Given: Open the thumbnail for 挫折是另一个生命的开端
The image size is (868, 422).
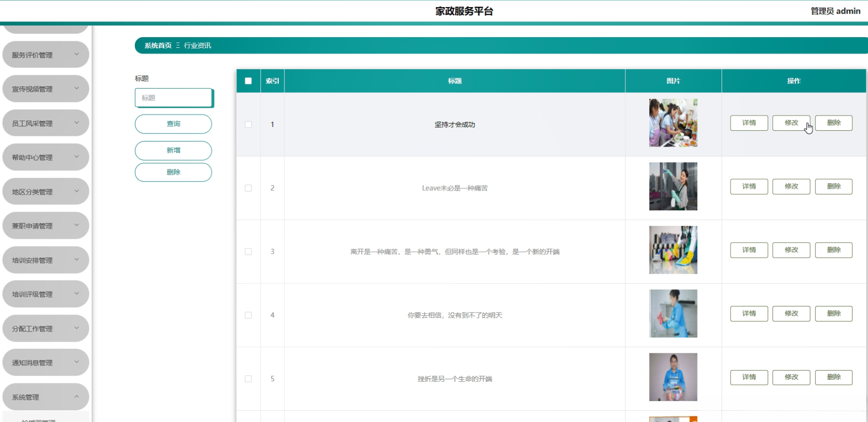Looking at the screenshot, I should coord(673,377).
